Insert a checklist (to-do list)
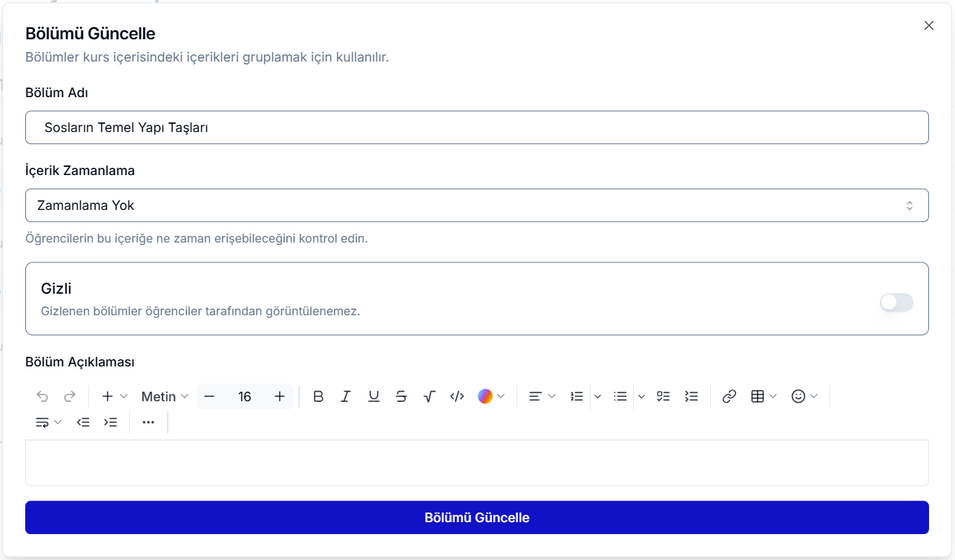 click(663, 397)
